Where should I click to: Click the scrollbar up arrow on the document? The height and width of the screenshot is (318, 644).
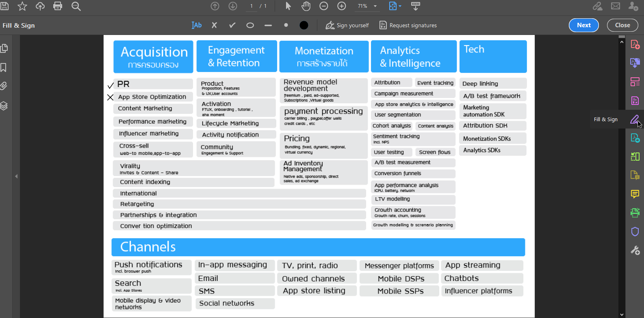(x=622, y=42)
